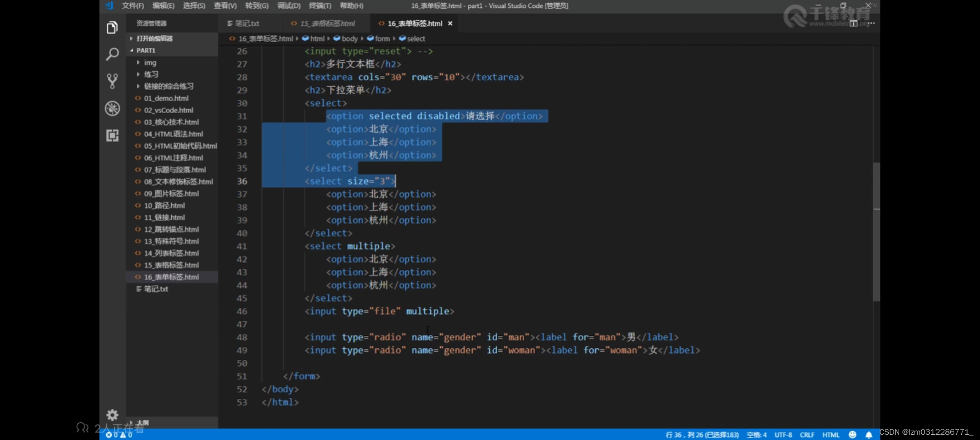
Task: Open 14_列表标签.html in explorer
Action: point(171,253)
